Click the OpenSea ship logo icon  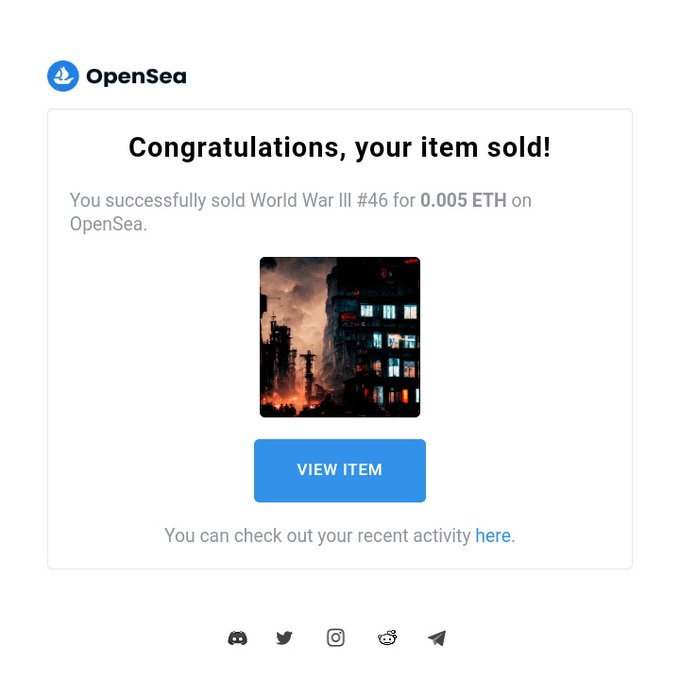tap(63, 76)
